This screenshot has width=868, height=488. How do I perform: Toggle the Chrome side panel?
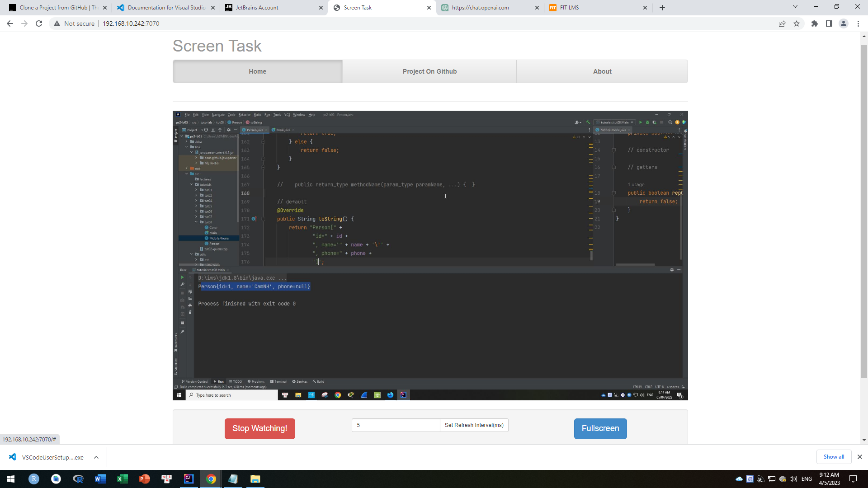pos(829,23)
